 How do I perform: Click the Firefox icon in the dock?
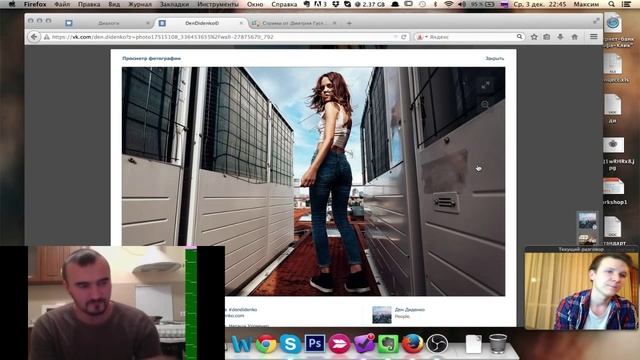coord(413,344)
